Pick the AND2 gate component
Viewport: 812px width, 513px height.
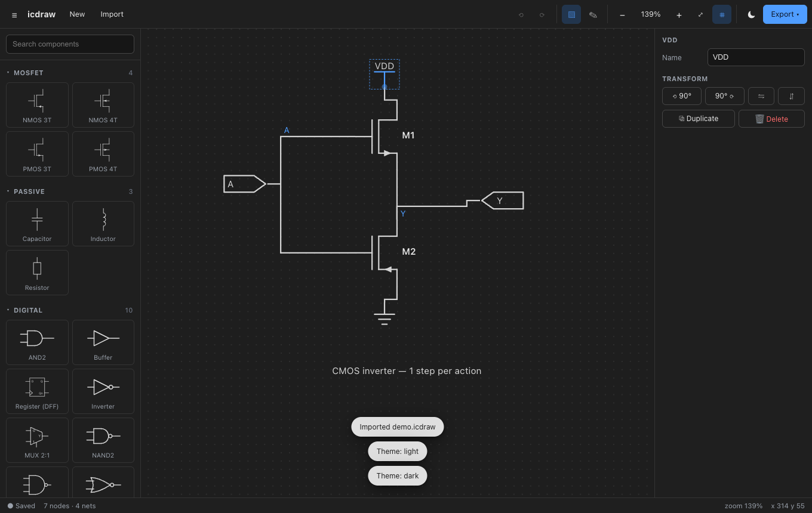(37, 342)
